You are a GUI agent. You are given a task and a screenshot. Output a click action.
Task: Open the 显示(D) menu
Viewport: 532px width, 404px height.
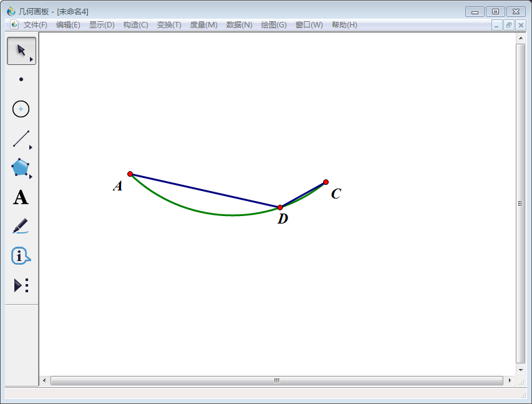click(102, 25)
